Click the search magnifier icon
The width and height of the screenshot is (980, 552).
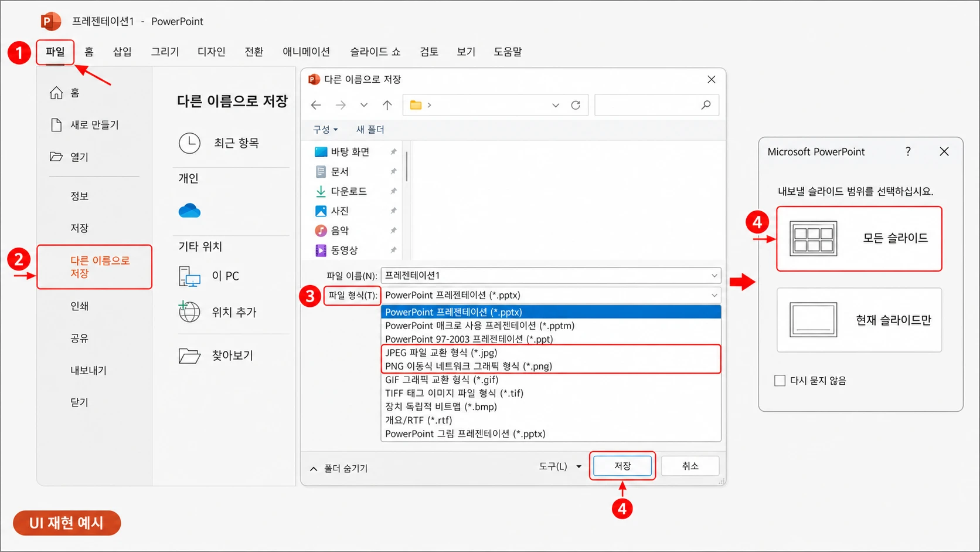tap(706, 105)
